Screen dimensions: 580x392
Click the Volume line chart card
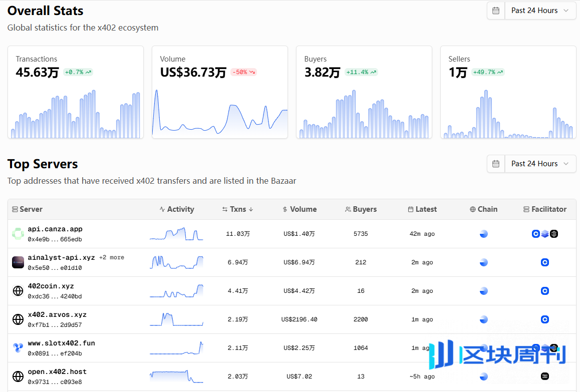point(220,114)
